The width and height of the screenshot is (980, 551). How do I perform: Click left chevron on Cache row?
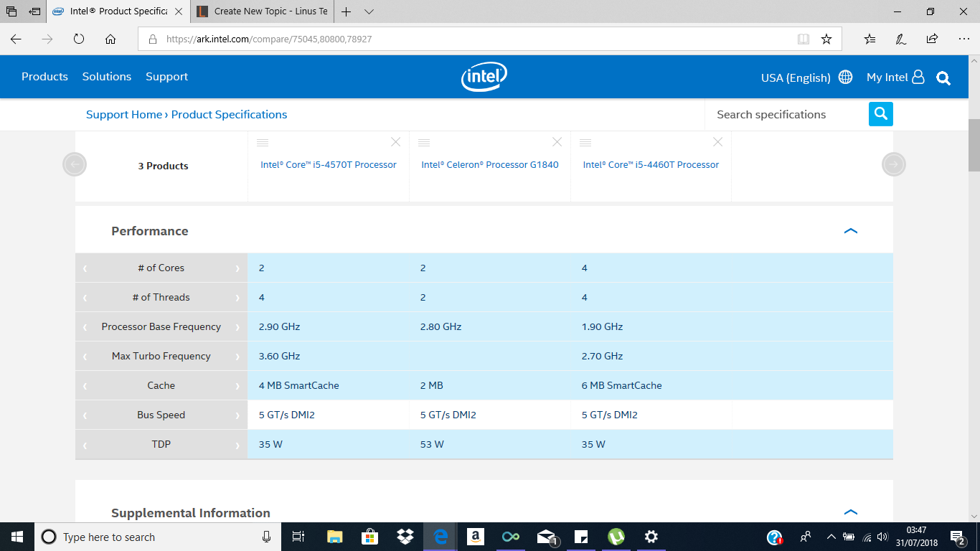(85, 386)
